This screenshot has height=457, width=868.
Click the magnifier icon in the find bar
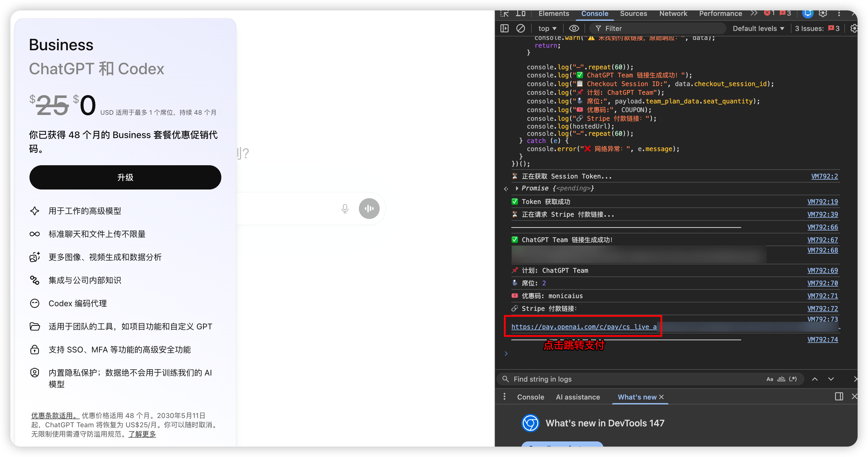tap(505, 379)
